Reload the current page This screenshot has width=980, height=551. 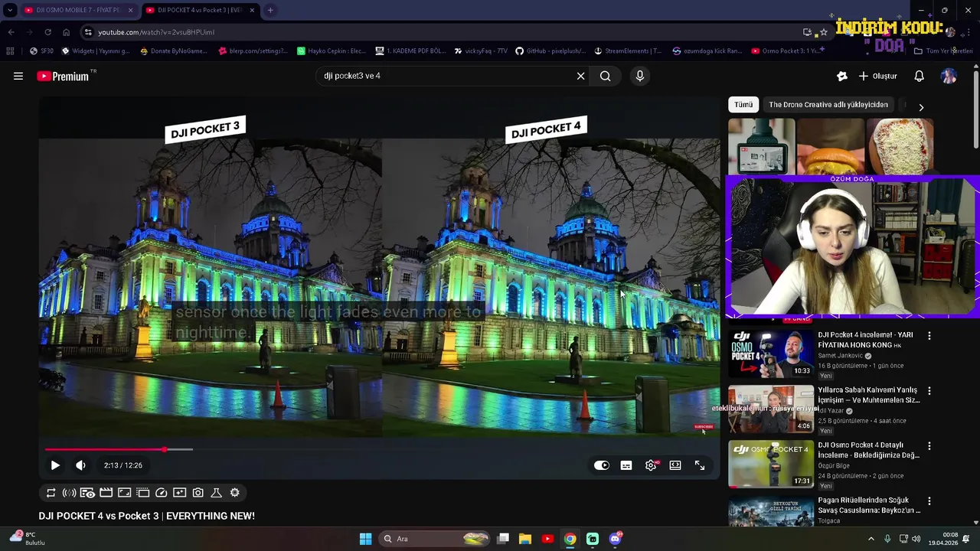click(x=47, y=32)
